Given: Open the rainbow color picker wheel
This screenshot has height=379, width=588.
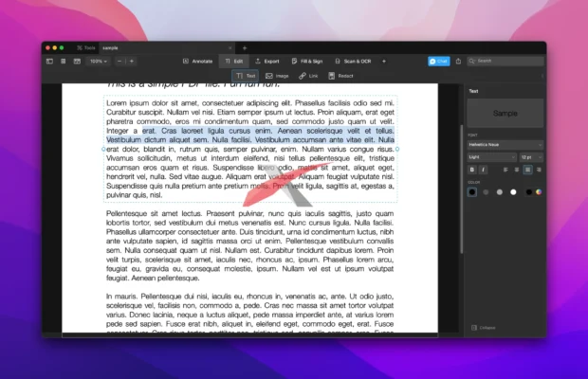Looking at the screenshot, I should pyautogui.click(x=539, y=192).
